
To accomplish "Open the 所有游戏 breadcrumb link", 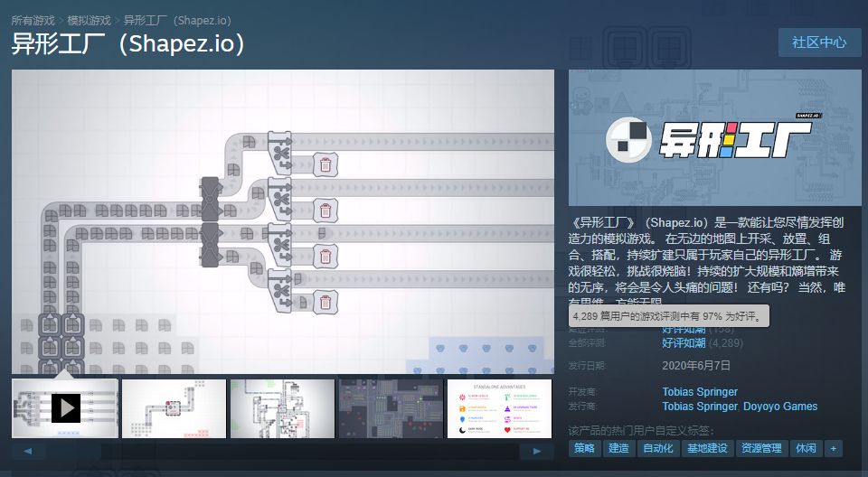I will (x=33, y=21).
